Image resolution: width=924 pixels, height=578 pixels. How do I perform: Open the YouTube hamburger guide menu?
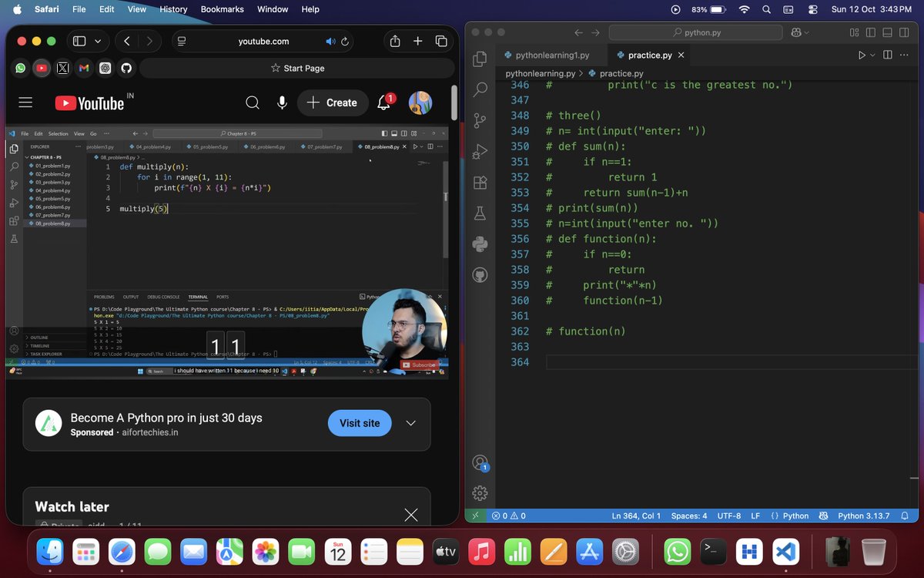(25, 102)
